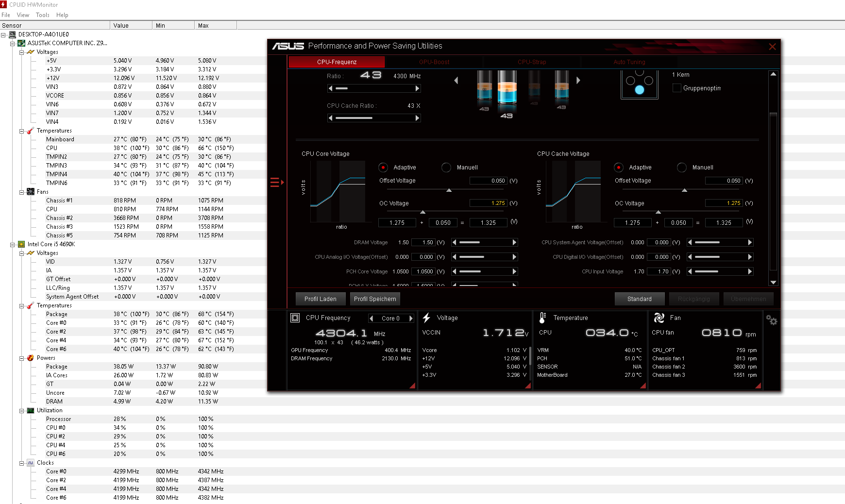The height and width of the screenshot is (504, 845).
Task: Click the CPU Cache Offset Voltage input field
Action: [x=724, y=181]
